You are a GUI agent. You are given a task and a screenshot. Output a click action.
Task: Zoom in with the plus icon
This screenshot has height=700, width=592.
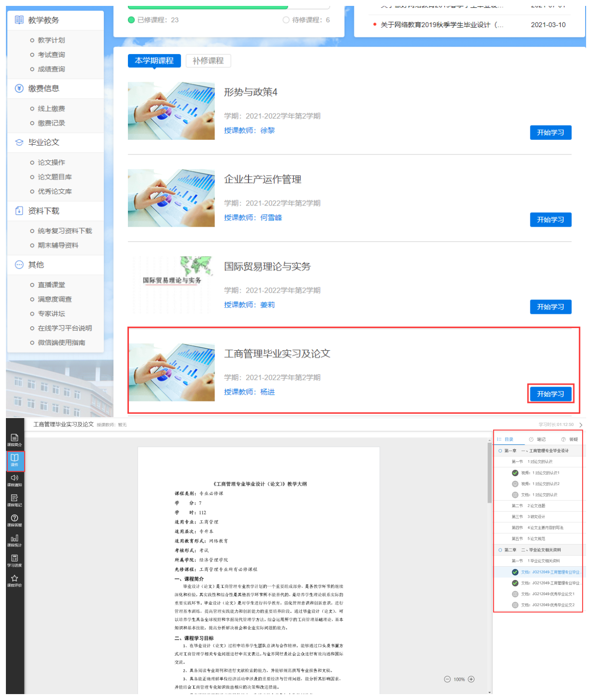(x=471, y=679)
